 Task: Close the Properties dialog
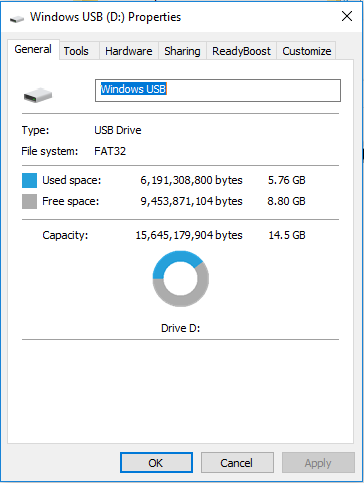347,16
